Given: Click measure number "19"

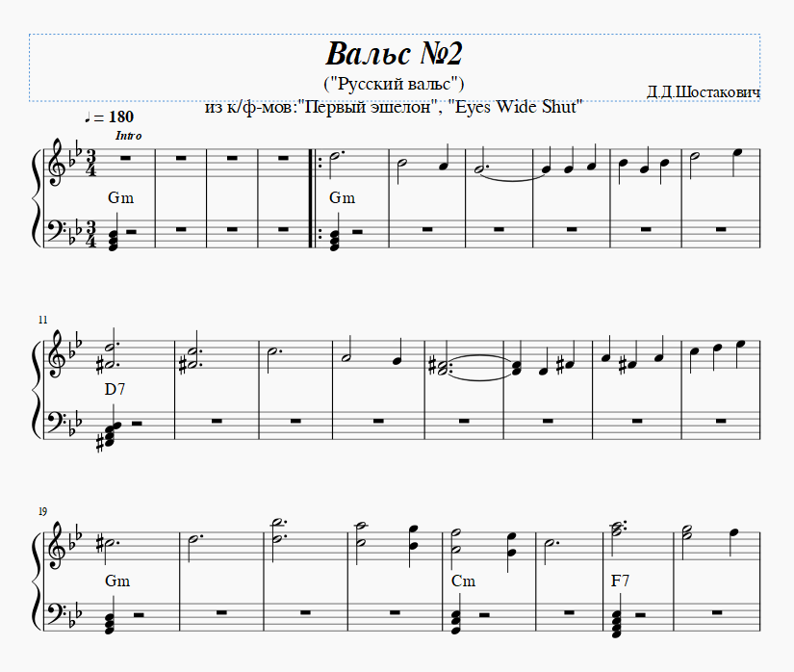Looking at the screenshot, I should pyautogui.click(x=42, y=512).
